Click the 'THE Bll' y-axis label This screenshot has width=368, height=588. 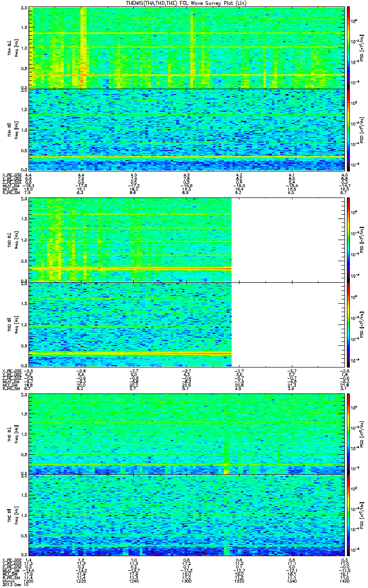[10, 515]
